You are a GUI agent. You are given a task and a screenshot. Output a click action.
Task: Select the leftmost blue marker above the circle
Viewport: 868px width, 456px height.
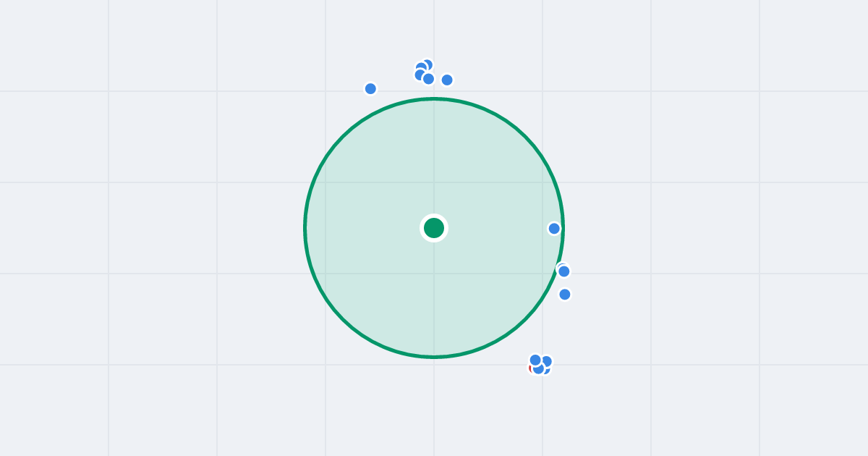click(370, 89)
